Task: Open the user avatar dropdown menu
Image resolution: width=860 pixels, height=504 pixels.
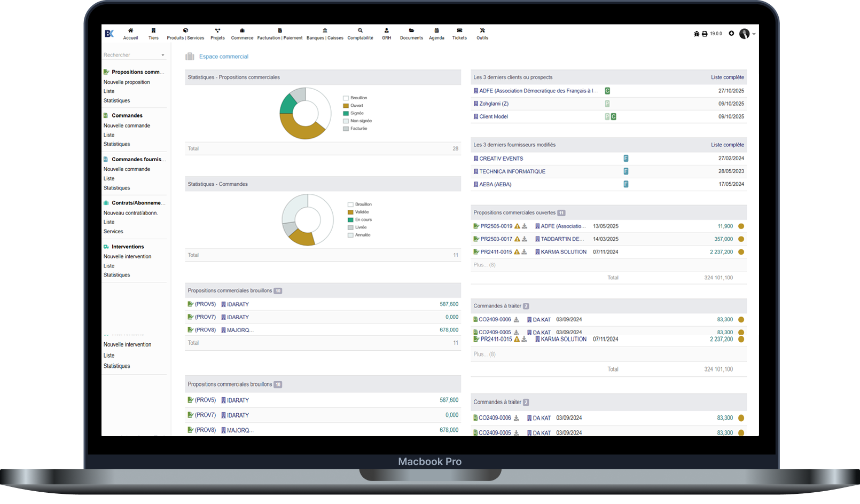Action: (x=747, y=34)
